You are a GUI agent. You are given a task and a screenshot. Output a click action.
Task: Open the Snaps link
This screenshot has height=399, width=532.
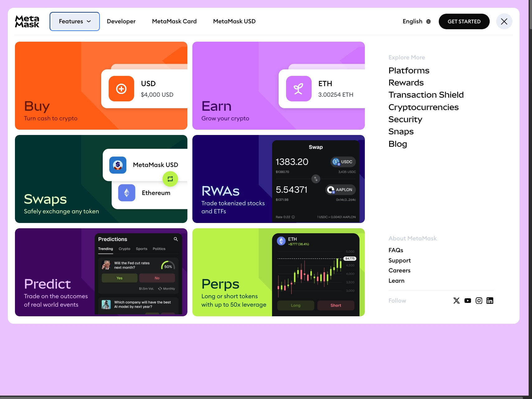coord(401,132)
